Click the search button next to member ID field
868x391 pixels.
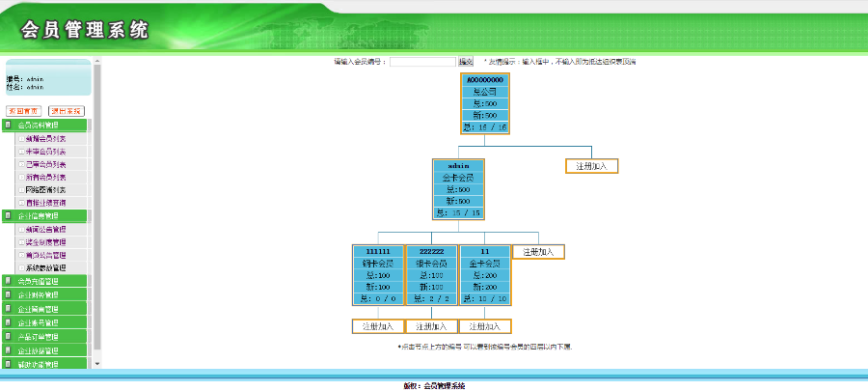pyautogui.click(x=466, y=62)
